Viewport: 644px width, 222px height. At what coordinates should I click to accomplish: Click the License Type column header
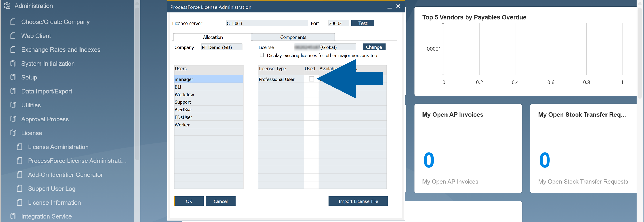(x=281, y=70)
